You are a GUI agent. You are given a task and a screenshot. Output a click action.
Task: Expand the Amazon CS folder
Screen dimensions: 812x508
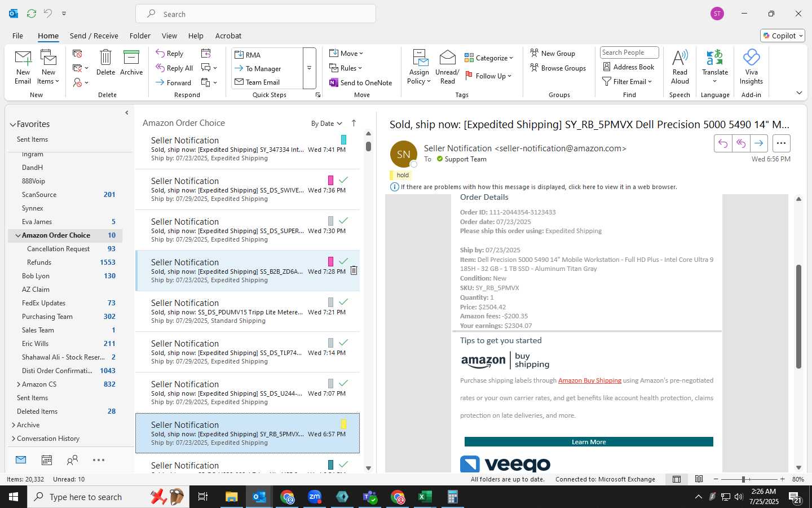[19, 384]
